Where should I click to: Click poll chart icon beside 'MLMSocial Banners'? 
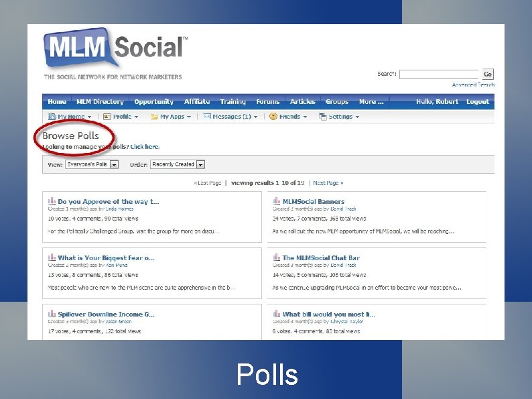(x=277, y=201)
